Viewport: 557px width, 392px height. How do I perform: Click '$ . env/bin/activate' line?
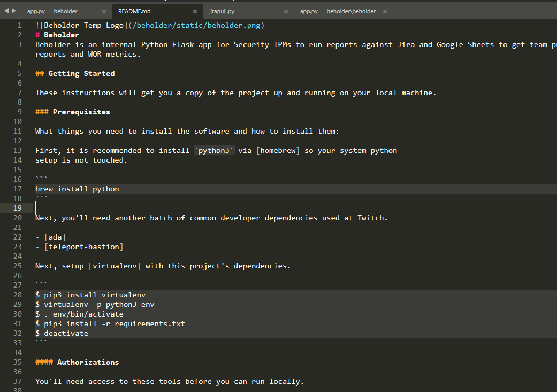[x=79, y=314]
